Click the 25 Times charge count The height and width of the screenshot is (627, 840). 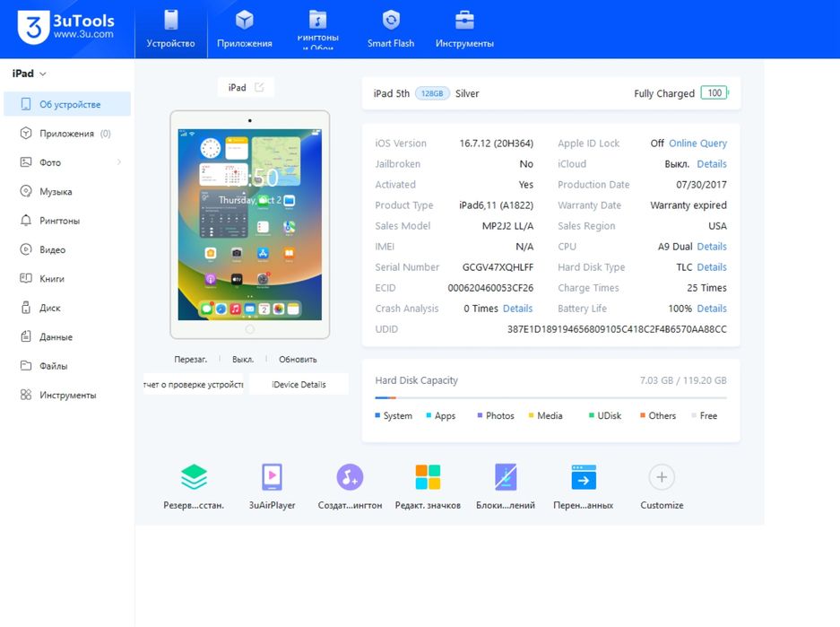(706, 288)
